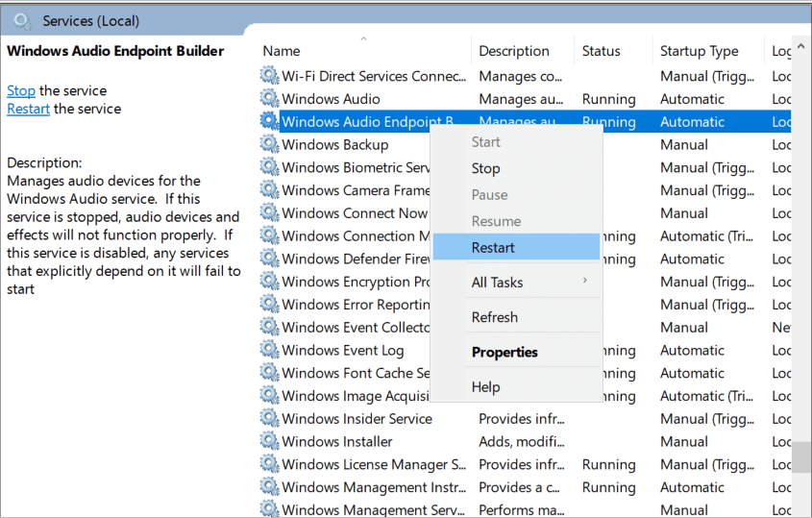This screenshot has height=518, width=812.
Task: Click the Windows Backup gear icon
Action: (x=269, y=144)
